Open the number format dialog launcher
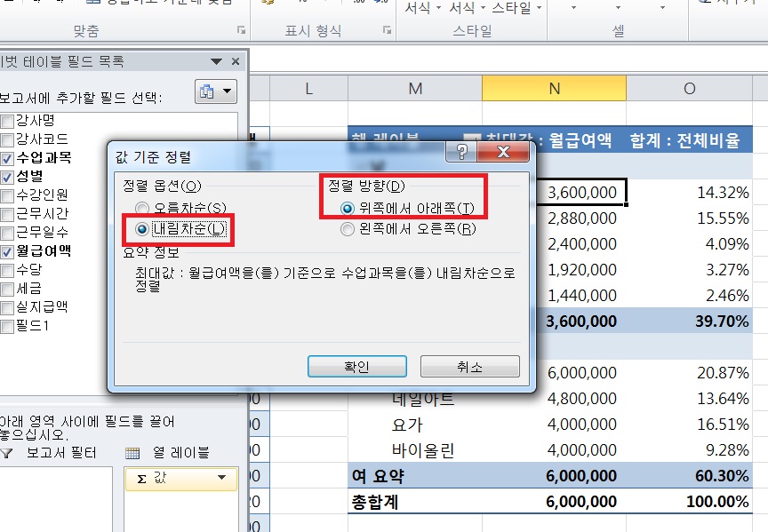The width and height of the screenshot is (768, 532). pos(386,31)
